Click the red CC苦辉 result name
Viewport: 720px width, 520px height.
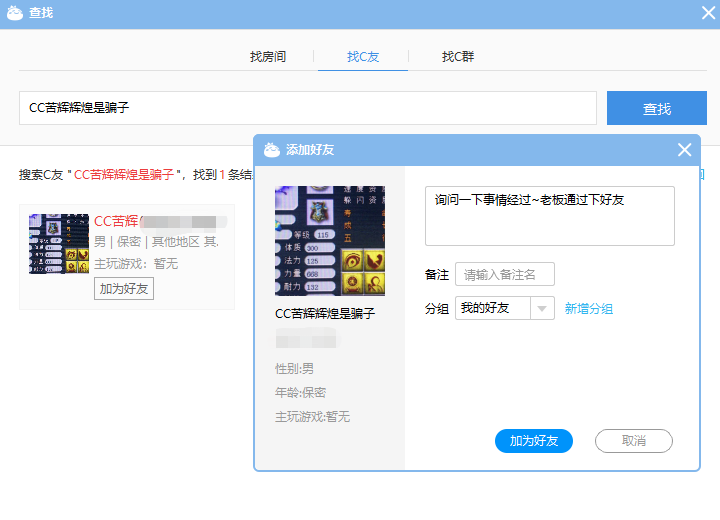[116, 221]
